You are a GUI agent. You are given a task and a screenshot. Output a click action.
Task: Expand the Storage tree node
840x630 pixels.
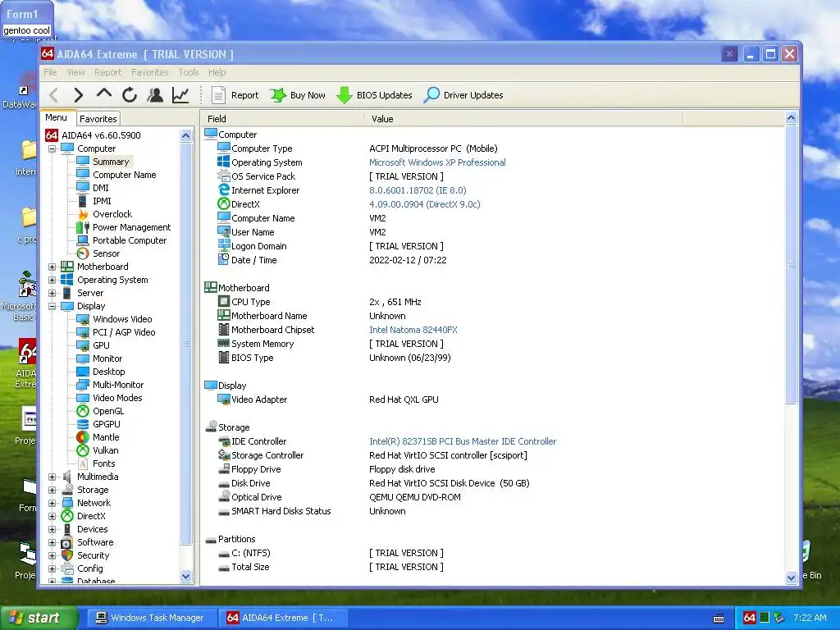click(52, 491)
